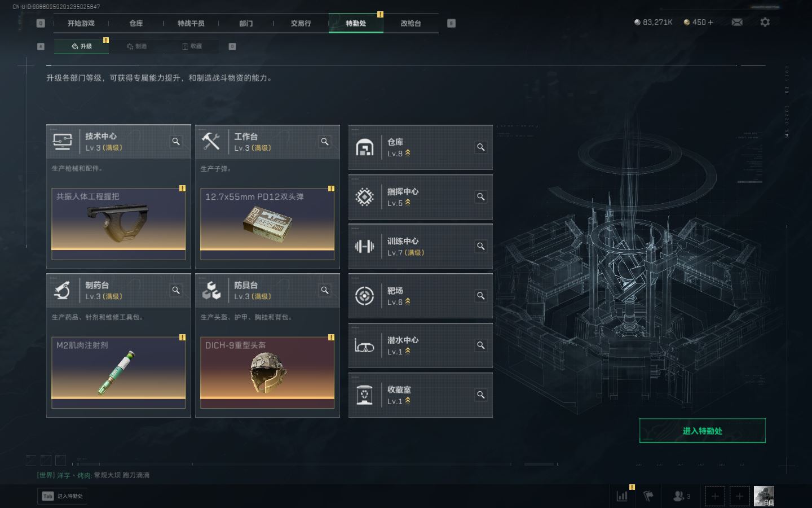Inspect 工作台 with its magnifier icon
Image resolution: width=812 pixels, height=508 pixels.
325,142
